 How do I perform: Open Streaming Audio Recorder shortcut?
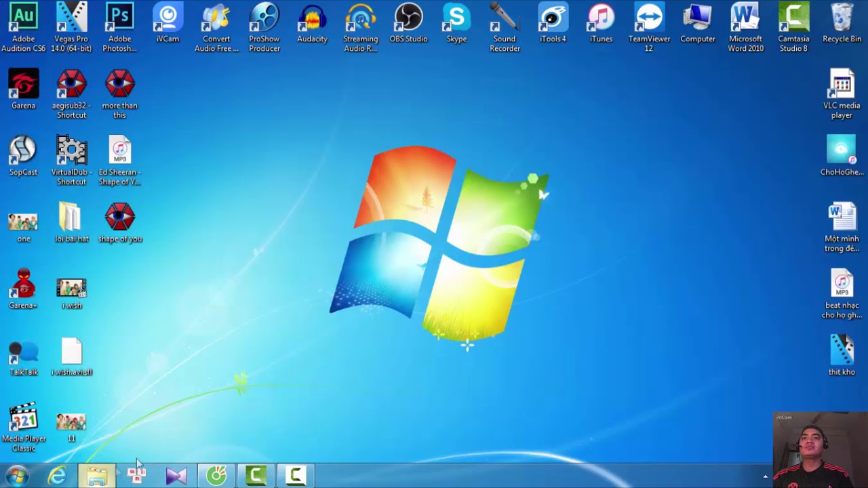coord(360,27)
